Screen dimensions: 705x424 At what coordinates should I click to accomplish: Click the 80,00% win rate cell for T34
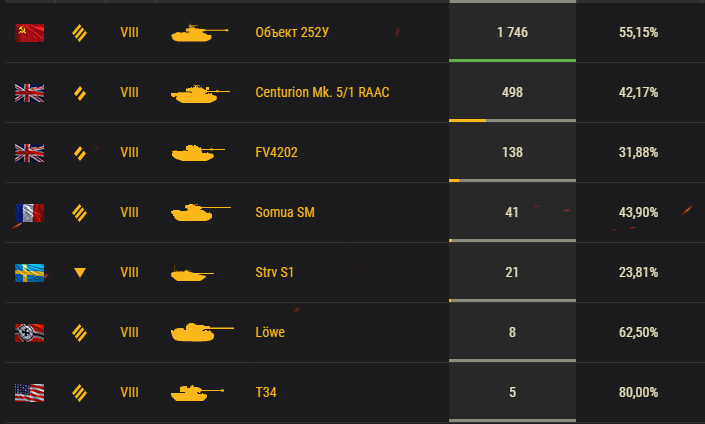point(638,392)
